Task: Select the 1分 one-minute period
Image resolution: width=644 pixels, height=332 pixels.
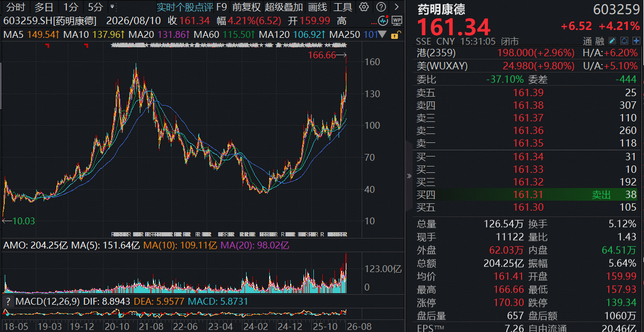Action: 70,7
